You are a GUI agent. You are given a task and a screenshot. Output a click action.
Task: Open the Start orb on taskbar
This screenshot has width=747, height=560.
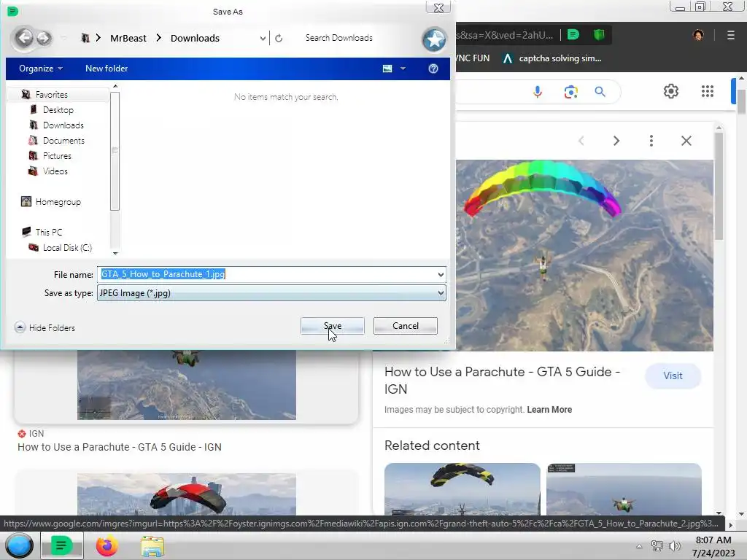pos(19,545)
